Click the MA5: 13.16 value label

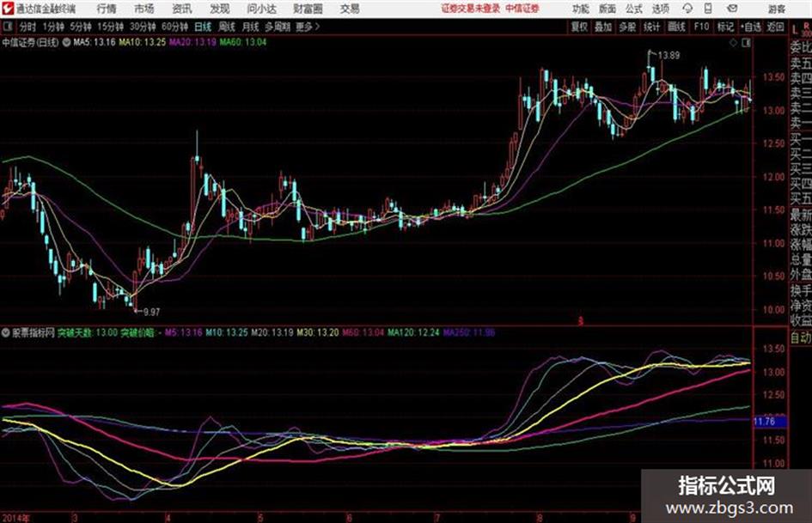pyautogui.click(x=95, y=42)
